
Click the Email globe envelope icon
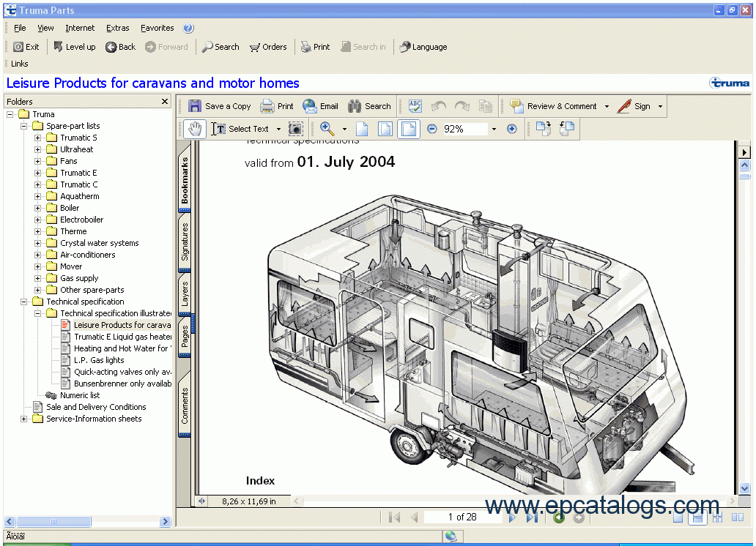coord(310,106)
